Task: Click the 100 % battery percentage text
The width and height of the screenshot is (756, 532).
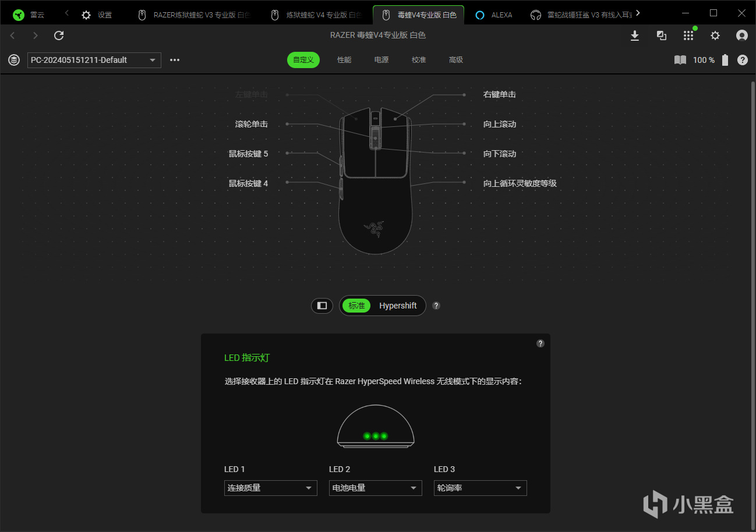Action: click(x=704, y=60)
